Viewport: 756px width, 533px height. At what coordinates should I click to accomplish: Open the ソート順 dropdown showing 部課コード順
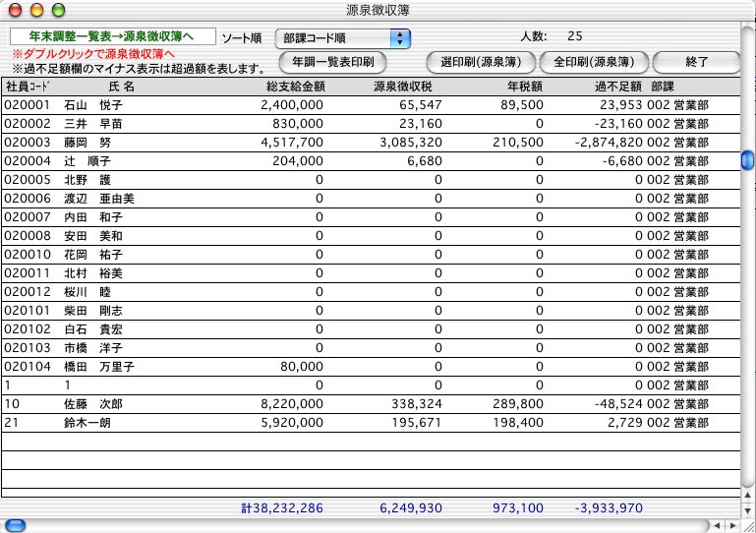[342, 38]
